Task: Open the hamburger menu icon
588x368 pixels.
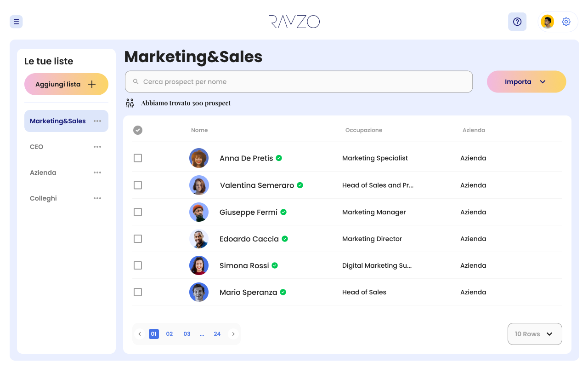Action: point(16,22)
